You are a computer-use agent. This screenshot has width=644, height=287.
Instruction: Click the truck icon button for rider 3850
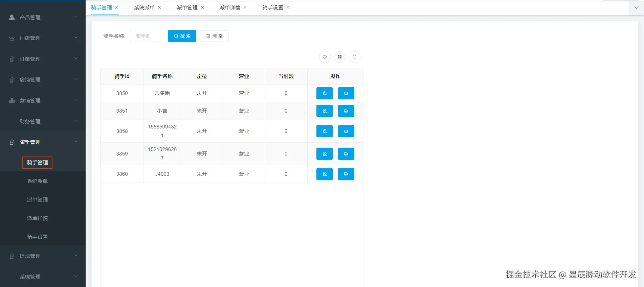pyautogui.click(x=346, y=93)
